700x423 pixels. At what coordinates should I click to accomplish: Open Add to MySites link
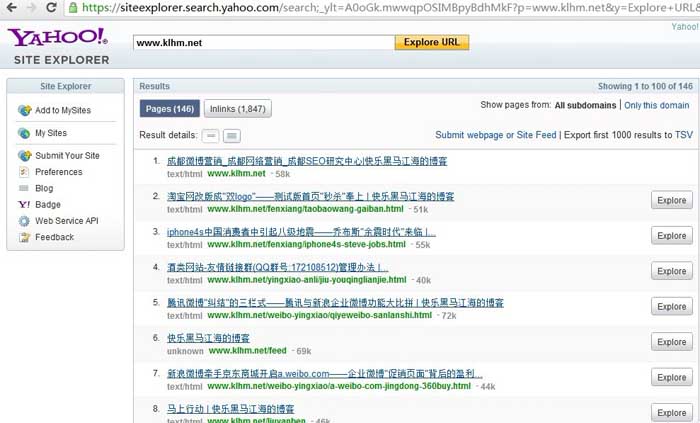(x=63, y=110)
